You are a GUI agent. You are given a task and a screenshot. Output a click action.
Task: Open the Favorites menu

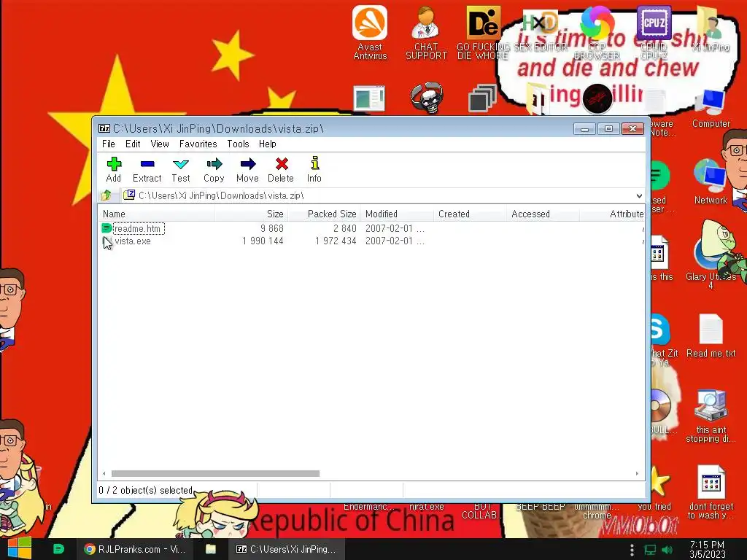click(x=198, y=144)
